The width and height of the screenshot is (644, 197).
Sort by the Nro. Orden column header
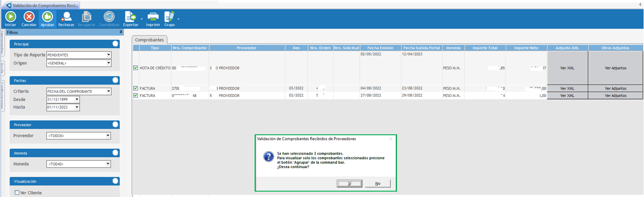pyautogui.click(x=320, y=48)
